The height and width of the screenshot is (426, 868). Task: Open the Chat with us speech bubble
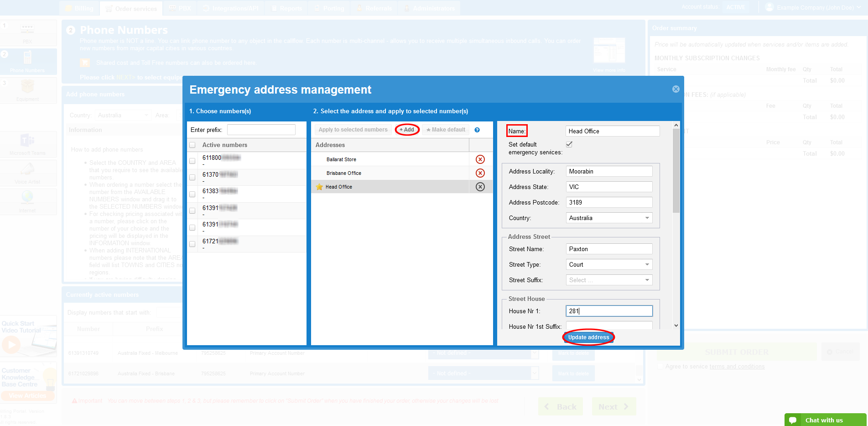click(793, 420)
